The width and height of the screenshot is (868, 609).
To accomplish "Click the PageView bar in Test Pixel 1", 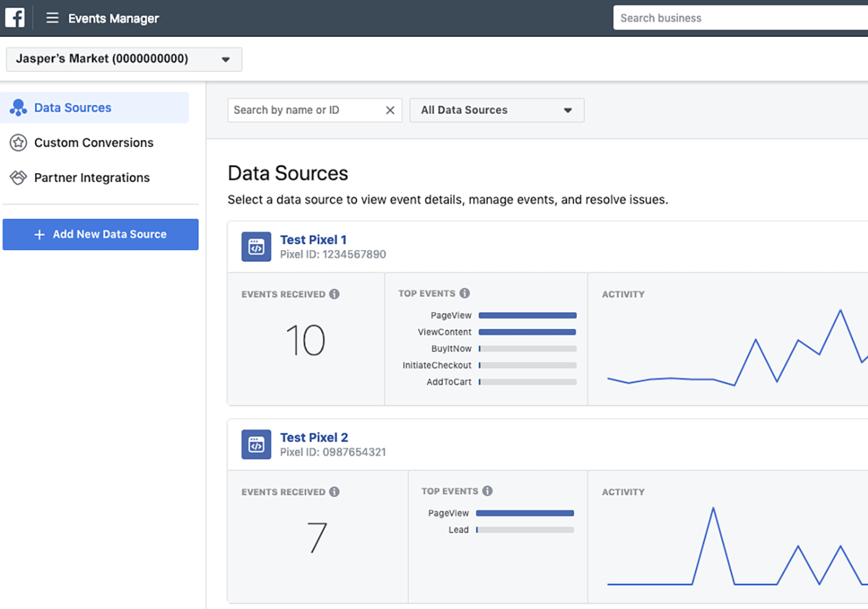I will pyautogui.click(x=527, y=315).
